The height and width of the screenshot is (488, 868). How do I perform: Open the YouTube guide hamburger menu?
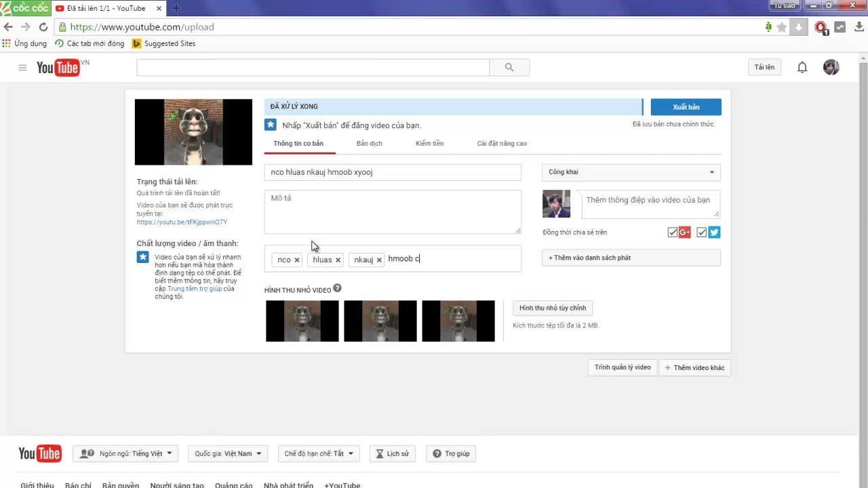tap(22, 67)
